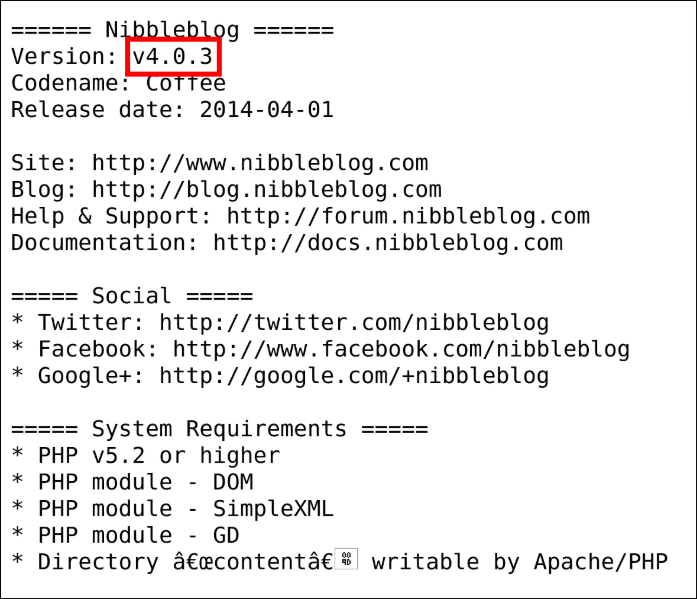Click the highlighted v4.0.3 version number
Screen dimensions: 697x599
coord(173,57)
